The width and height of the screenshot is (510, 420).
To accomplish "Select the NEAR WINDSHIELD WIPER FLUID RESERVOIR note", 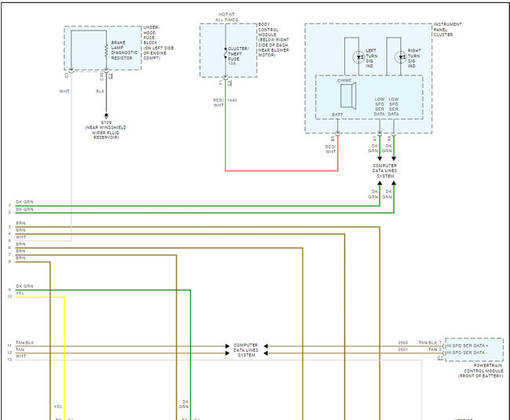I will [106, 133].
